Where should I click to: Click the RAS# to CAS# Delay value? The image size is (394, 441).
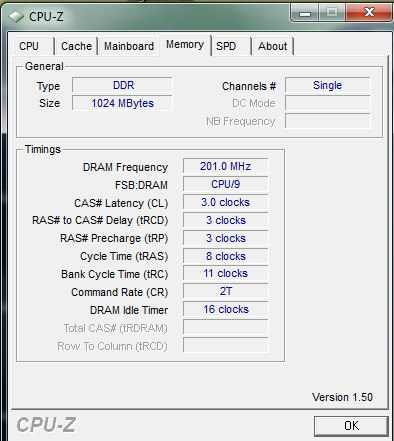(226, 220)
